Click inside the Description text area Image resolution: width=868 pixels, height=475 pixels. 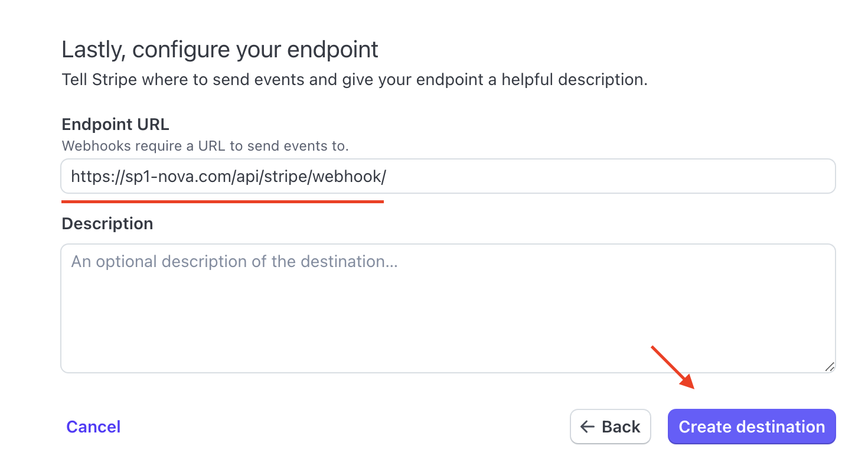pos(448,308)
